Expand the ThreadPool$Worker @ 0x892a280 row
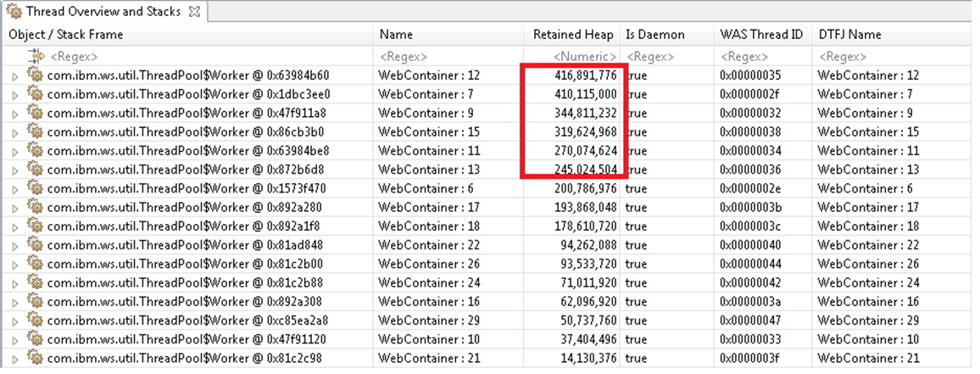 [x=14, y=208]
